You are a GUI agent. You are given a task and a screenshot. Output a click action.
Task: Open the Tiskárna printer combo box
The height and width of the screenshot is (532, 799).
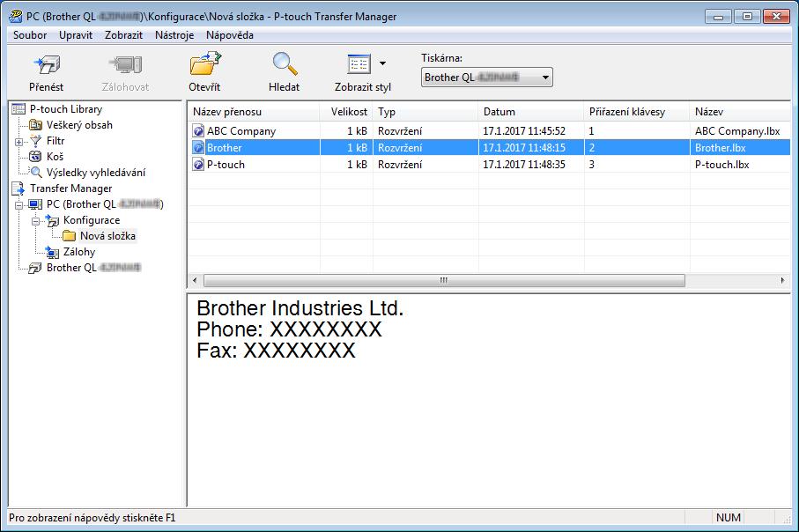[486, 78]
